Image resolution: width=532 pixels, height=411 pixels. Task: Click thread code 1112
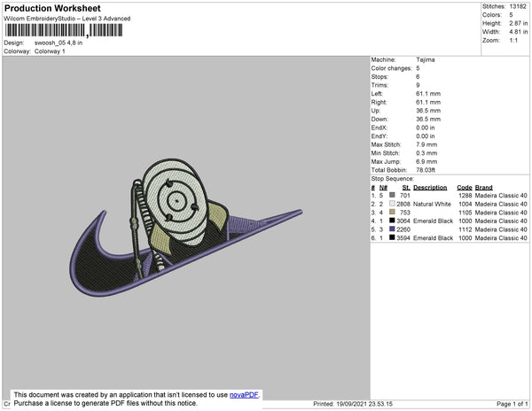(465, 229)
